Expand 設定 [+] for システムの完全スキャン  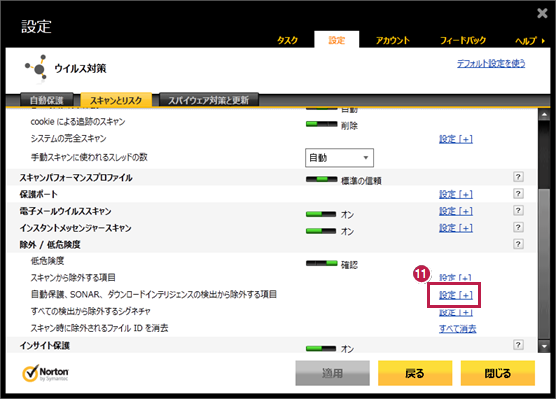click(456, 139)
